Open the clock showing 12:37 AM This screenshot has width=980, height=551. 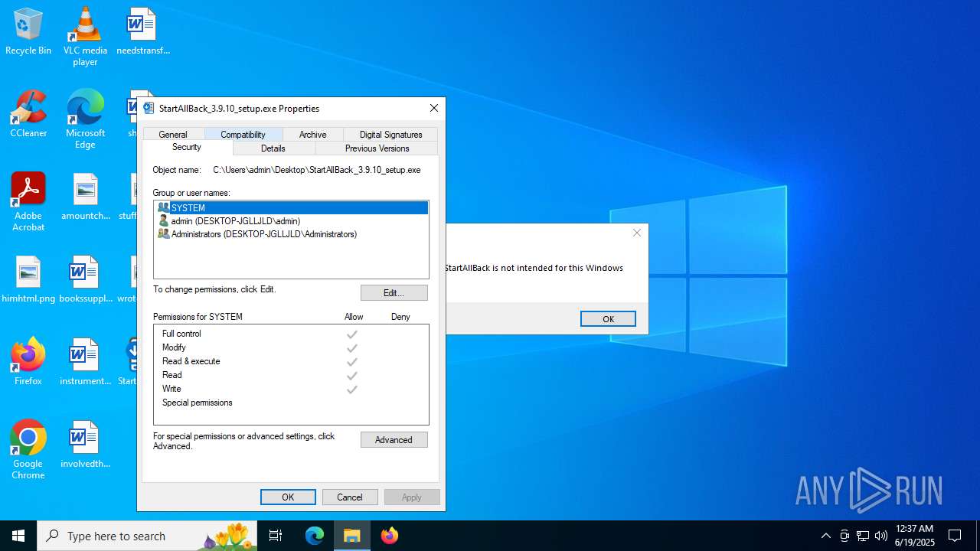click(x=914, y=536)
